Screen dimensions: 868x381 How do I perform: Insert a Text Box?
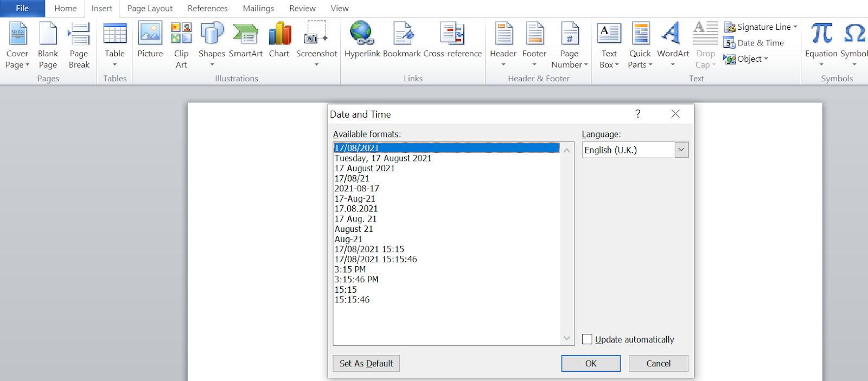pyautogui.click(x=609, y=46)
